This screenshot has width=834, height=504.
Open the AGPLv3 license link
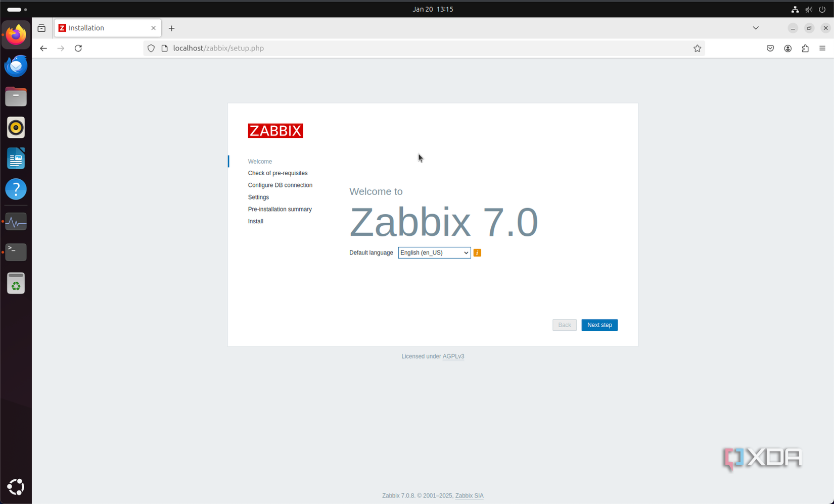point(453,356)
